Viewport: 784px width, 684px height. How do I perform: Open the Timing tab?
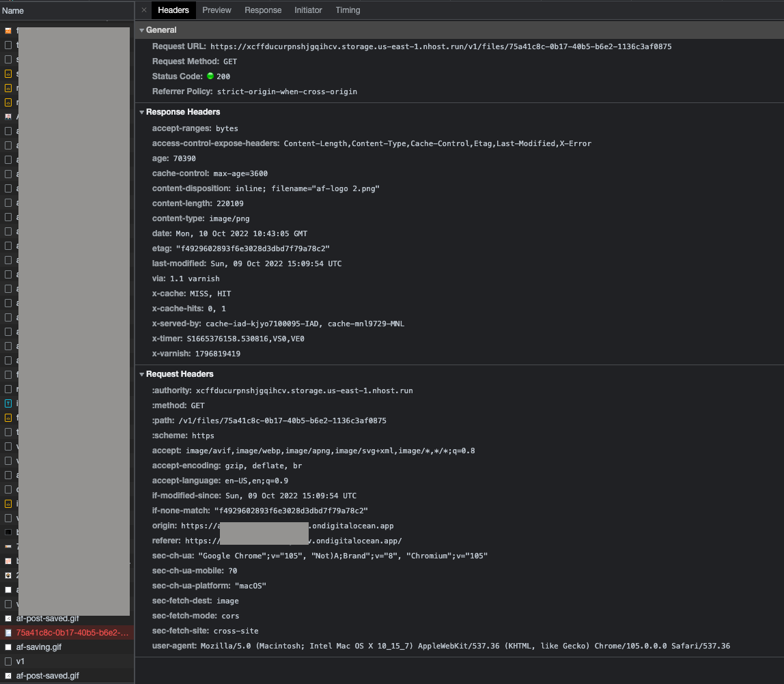(348, 10)
